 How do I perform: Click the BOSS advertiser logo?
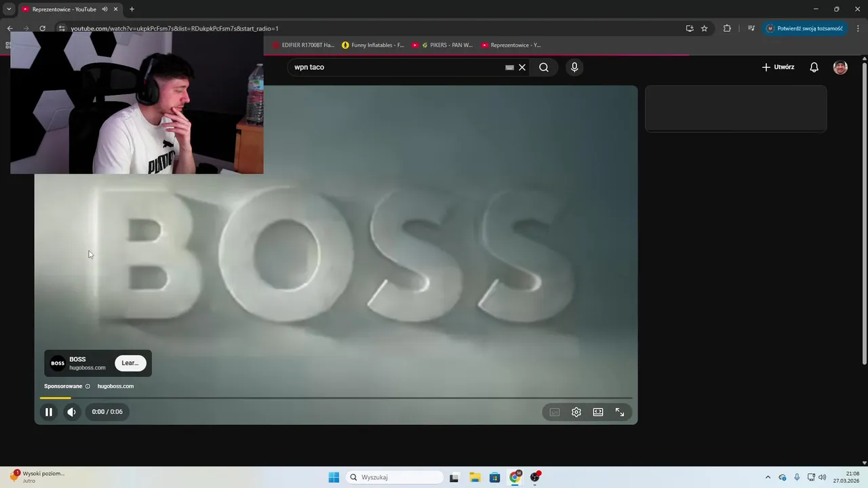click(x=58, y=363)
